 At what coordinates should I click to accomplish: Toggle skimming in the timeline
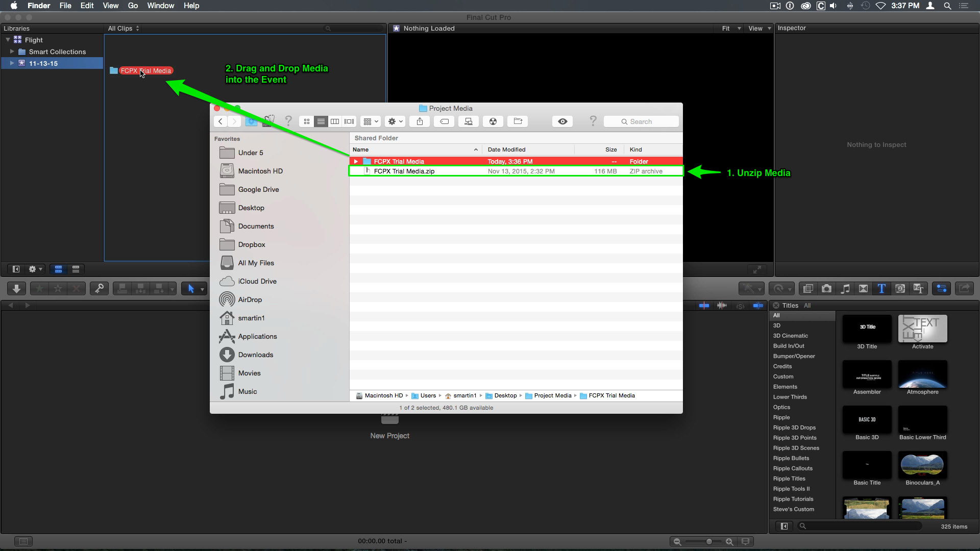(704, 306)
